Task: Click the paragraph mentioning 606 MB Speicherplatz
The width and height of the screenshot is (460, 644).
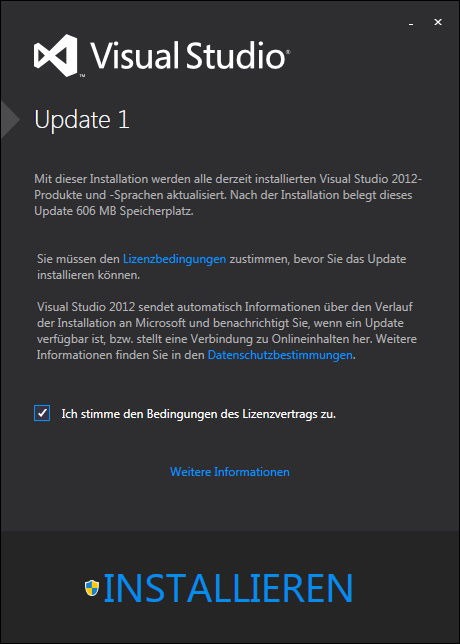Action: pyautogui.click(x=228, y=195)
